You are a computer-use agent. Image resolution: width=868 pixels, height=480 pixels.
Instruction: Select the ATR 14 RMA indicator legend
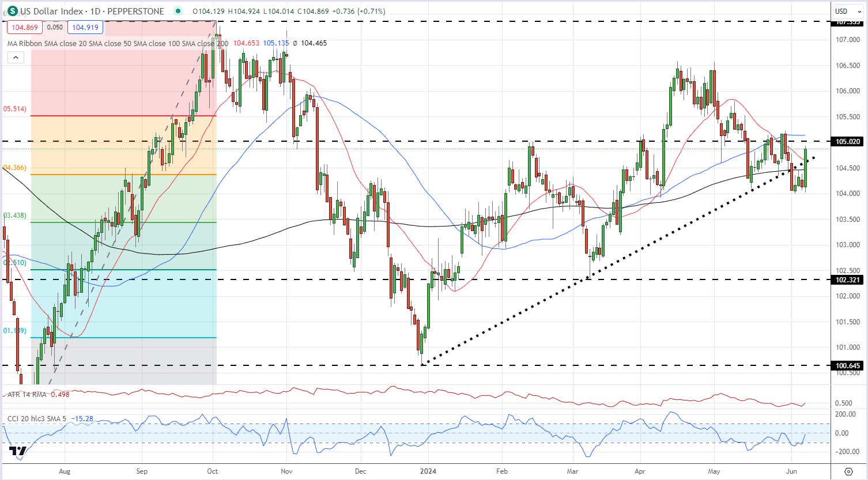coord(27,395)
